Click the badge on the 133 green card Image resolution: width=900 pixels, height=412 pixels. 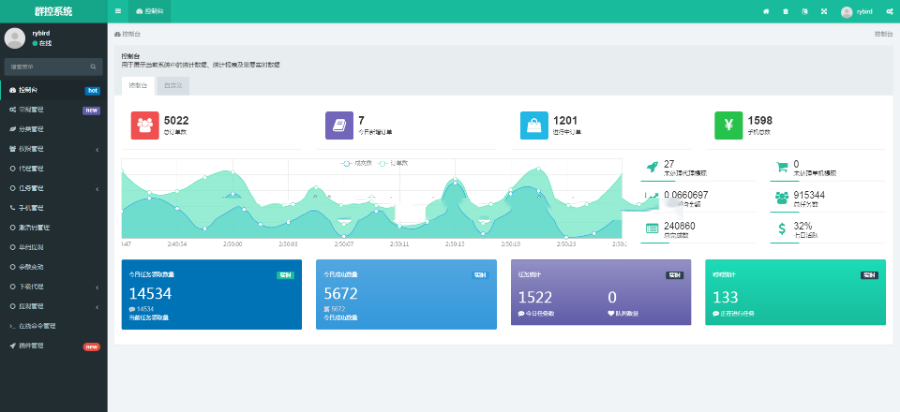[869, 275]
